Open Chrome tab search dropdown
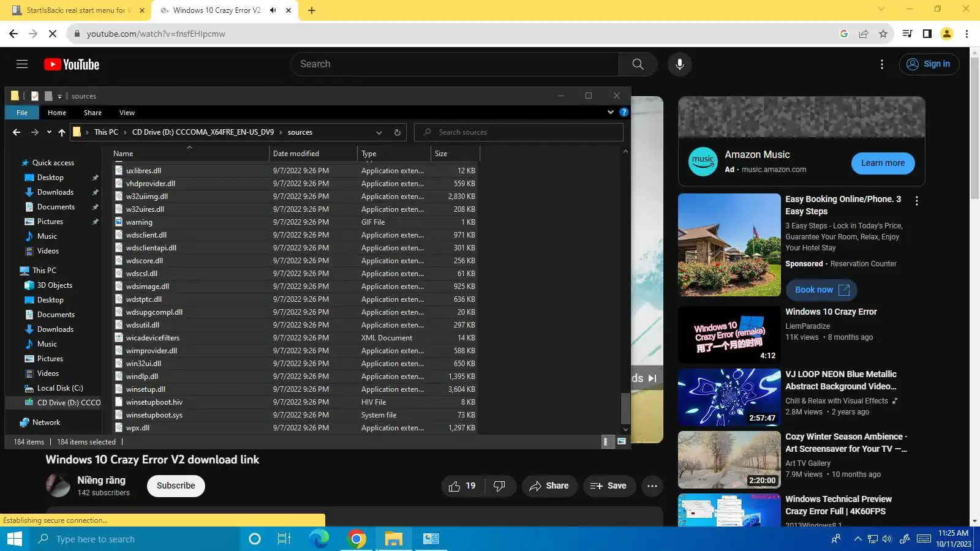Screen dimensions: 980x551 pyautogui.click(x=881, y=9)
